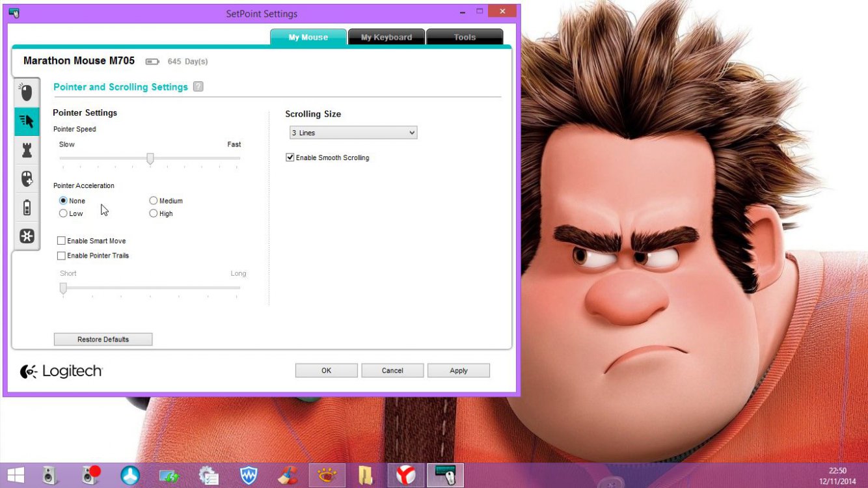
Task: Open the mouse button settings sidebar icon
Action: pyautogui.click(x=26, y=92)
